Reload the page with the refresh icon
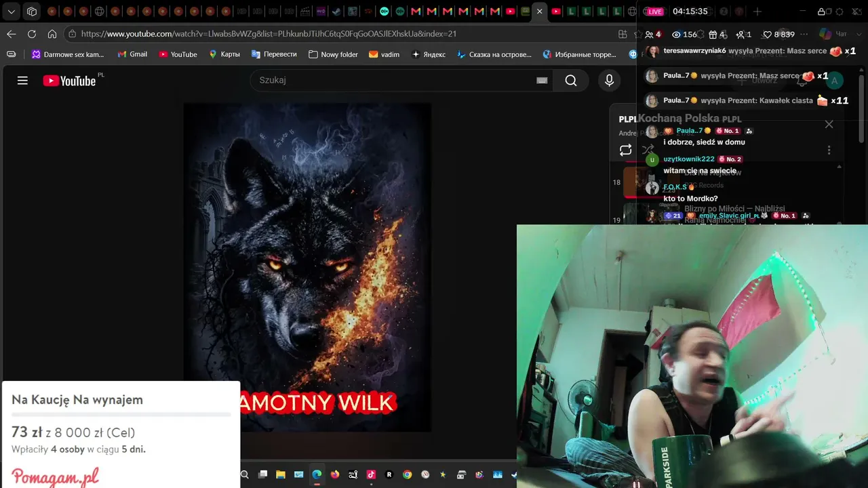 32,34
